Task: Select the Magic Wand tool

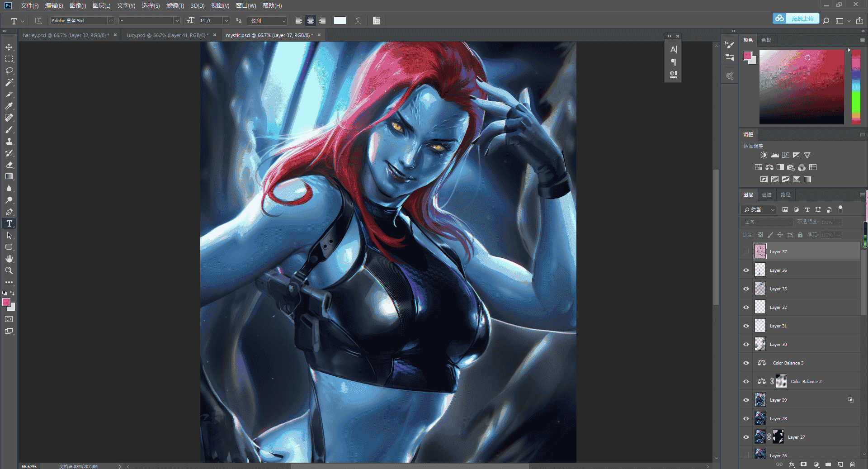Action: pos(9,82)
